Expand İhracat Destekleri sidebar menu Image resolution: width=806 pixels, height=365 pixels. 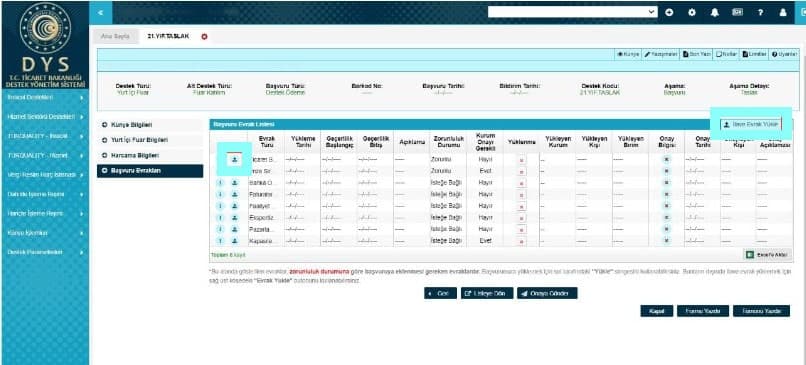pos(45,97)
